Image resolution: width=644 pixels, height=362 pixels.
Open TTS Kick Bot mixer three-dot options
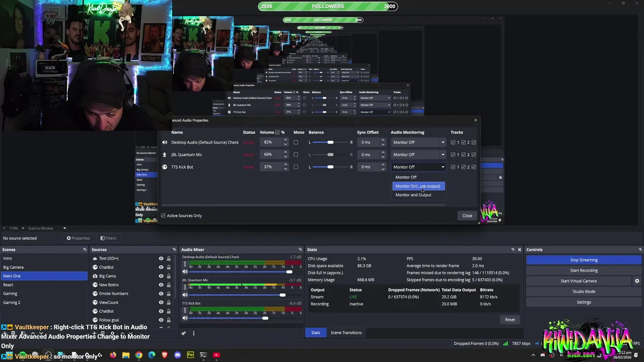pyautogui.click(x=185, y=310)
